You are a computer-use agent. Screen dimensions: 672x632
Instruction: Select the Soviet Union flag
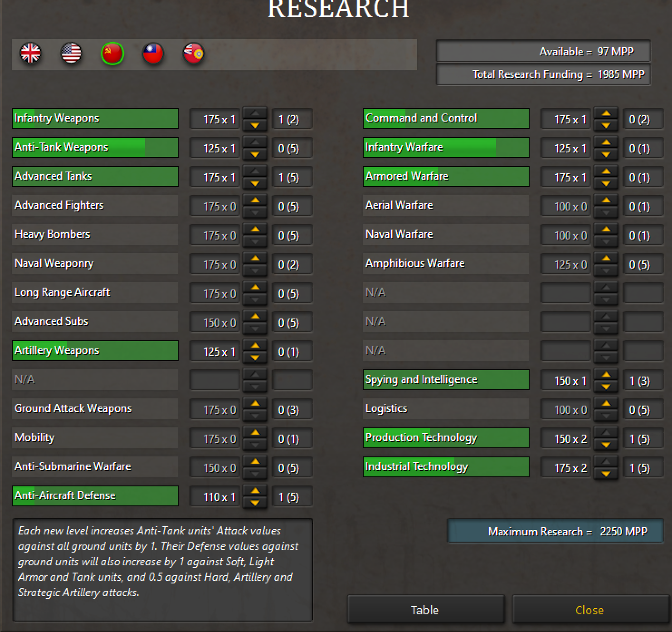click(112, 54)
